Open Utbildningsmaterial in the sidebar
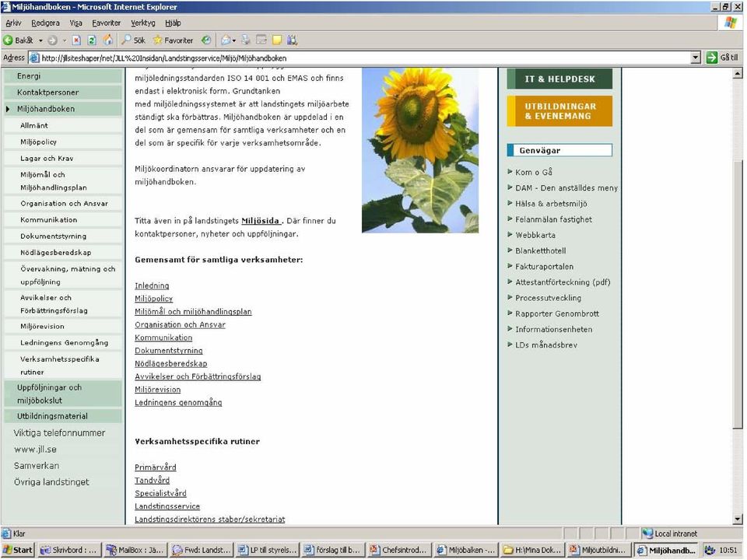 tap(63, 416)
